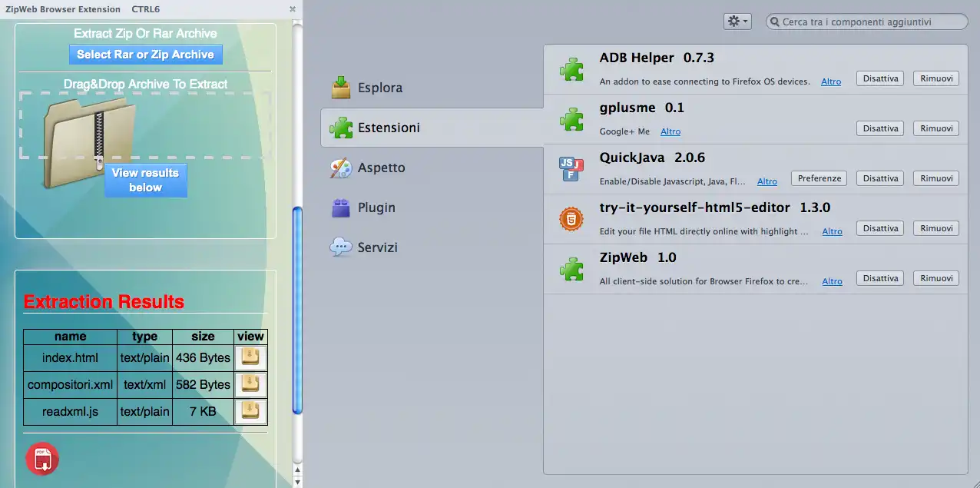Click the try-it-yourself HTML5 shield icon
This screenshot has width=980, height=488.
tap(571, 220)
